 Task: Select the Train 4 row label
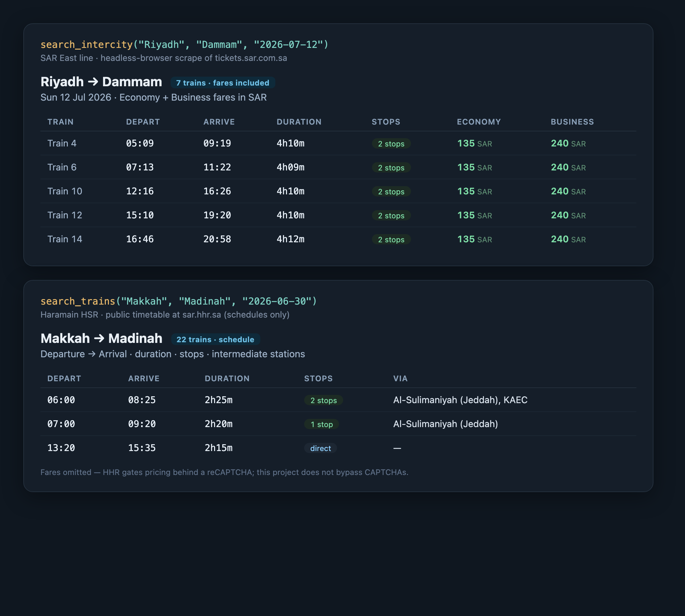pos(62,143)
